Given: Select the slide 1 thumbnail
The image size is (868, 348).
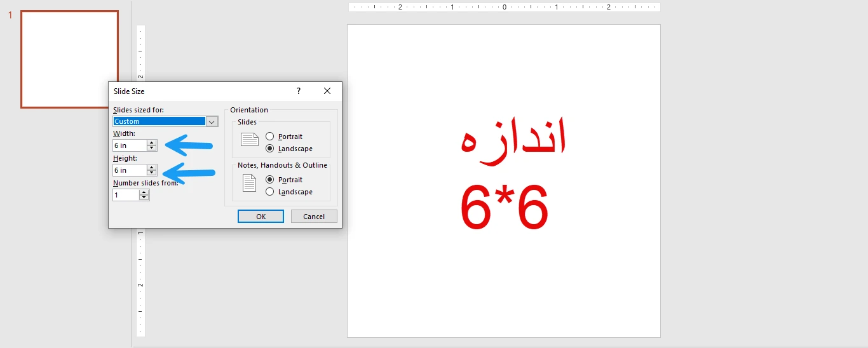Looking at the screenshot, I should coord(69,59).
